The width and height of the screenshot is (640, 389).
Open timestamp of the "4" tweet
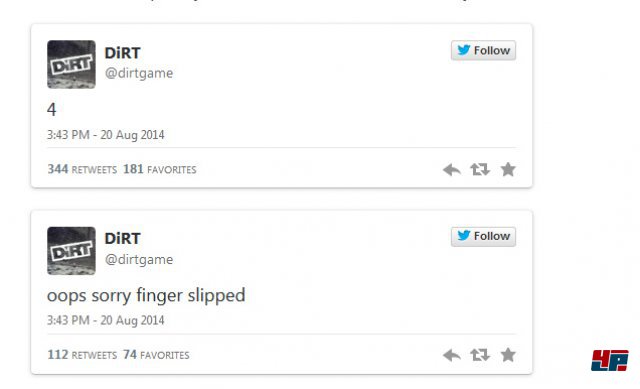click(x=106, y=135)
